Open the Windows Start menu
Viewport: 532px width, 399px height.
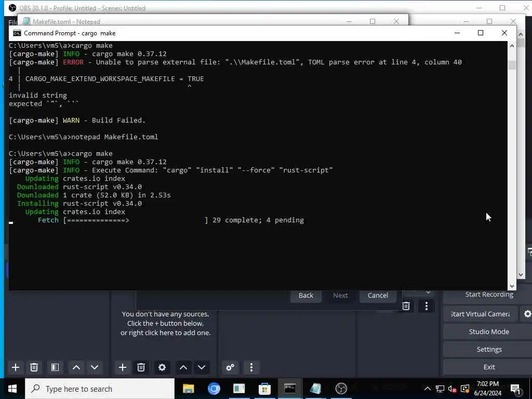click(12, 389)
